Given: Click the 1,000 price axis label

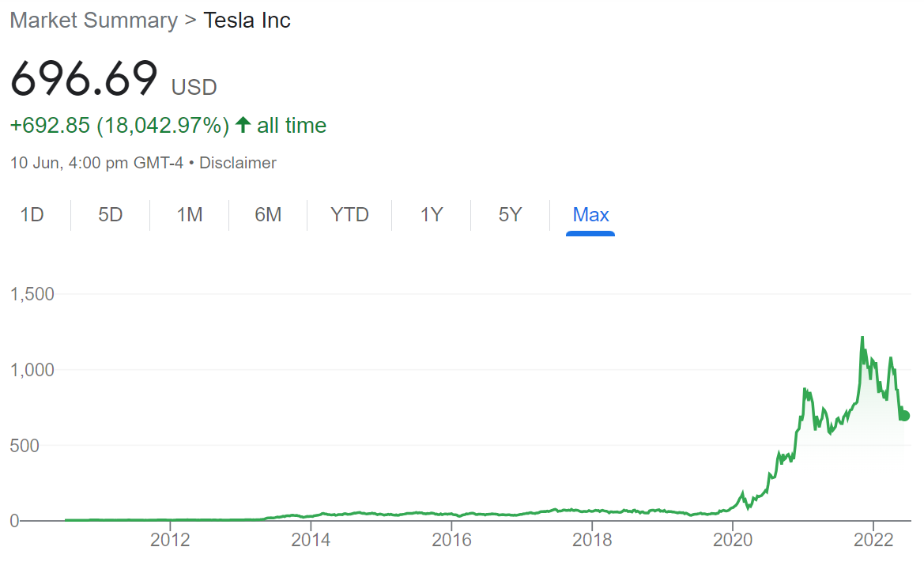Looking at the screenshot, I should tap(32, 370).
